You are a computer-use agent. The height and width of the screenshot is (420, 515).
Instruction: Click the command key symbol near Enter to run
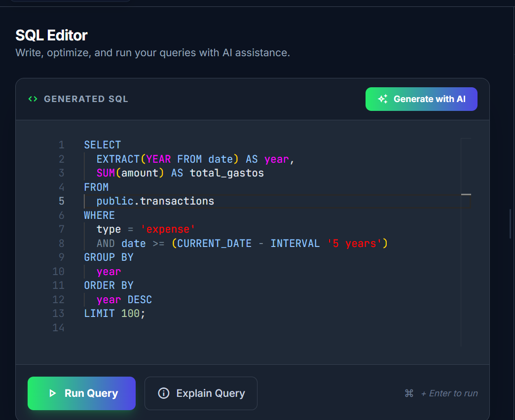[408, 393]
